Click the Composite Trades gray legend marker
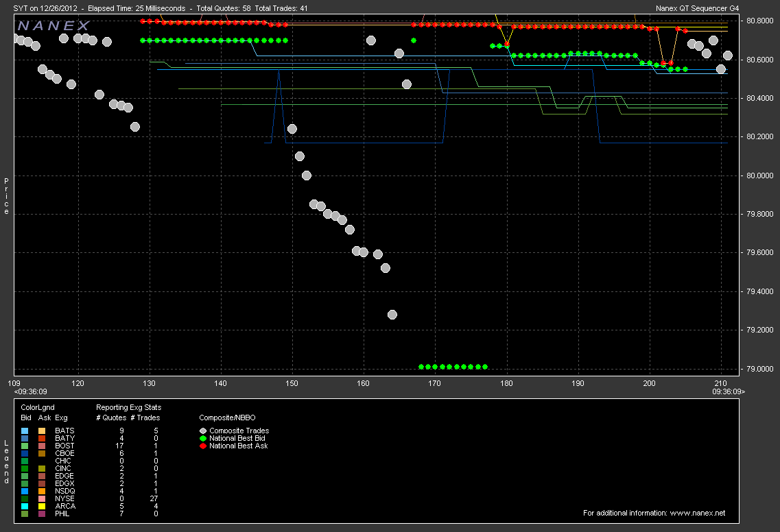 203,431
